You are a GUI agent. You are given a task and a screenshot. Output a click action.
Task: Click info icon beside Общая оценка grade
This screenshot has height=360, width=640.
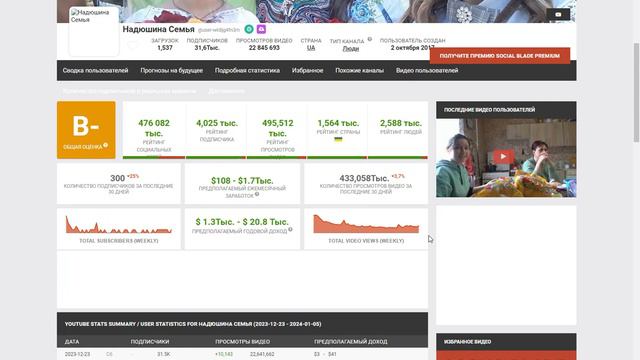click(x=106, y=145)
